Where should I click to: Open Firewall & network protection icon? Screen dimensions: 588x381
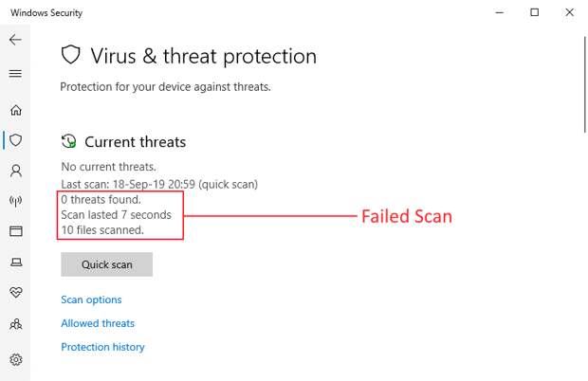15,201
